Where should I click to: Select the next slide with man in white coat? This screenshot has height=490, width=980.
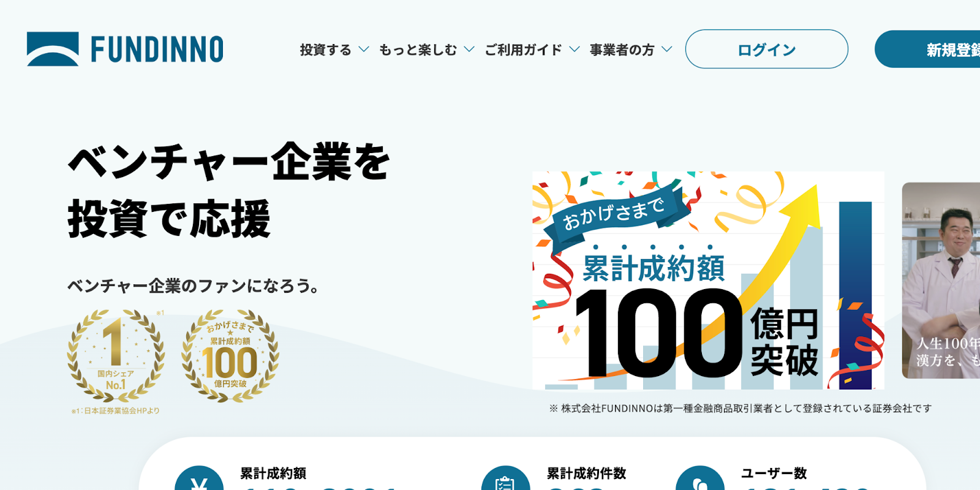pyautogui.click(x=941, y=281)
